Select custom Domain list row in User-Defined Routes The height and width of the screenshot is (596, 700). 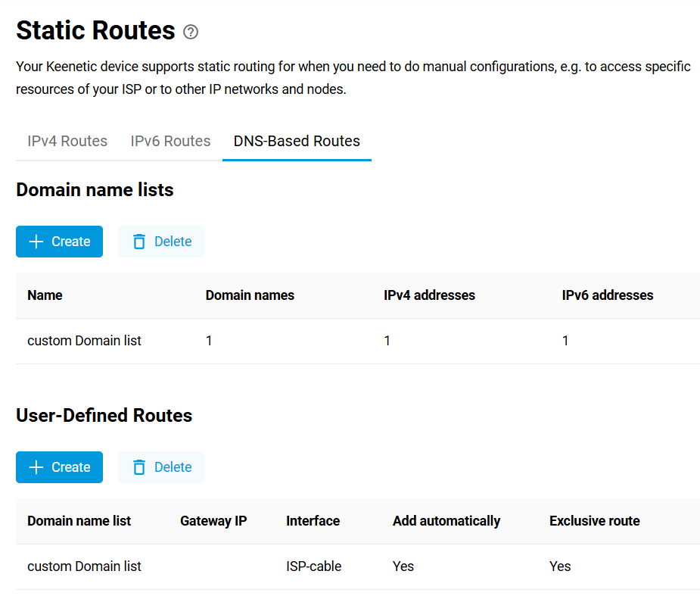tap(84, 566)
